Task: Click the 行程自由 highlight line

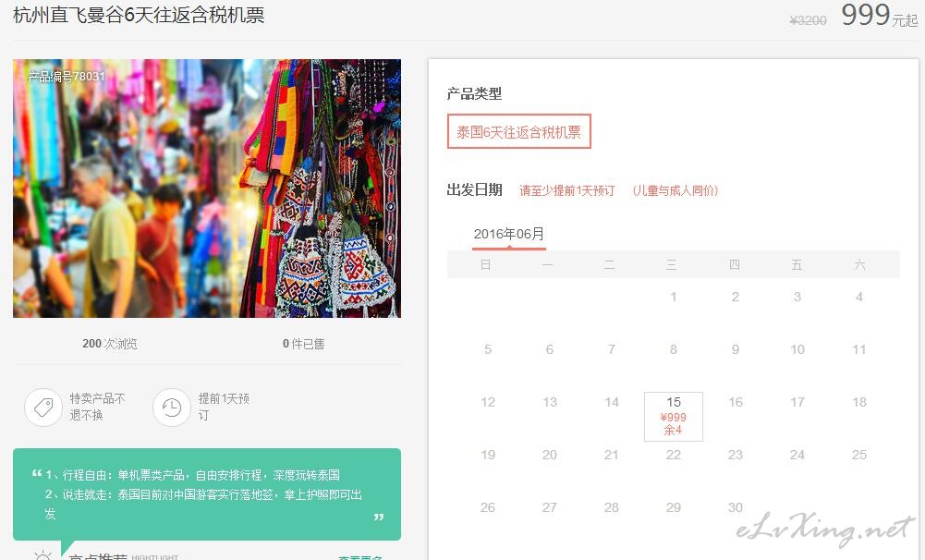Action: point(192,475)
